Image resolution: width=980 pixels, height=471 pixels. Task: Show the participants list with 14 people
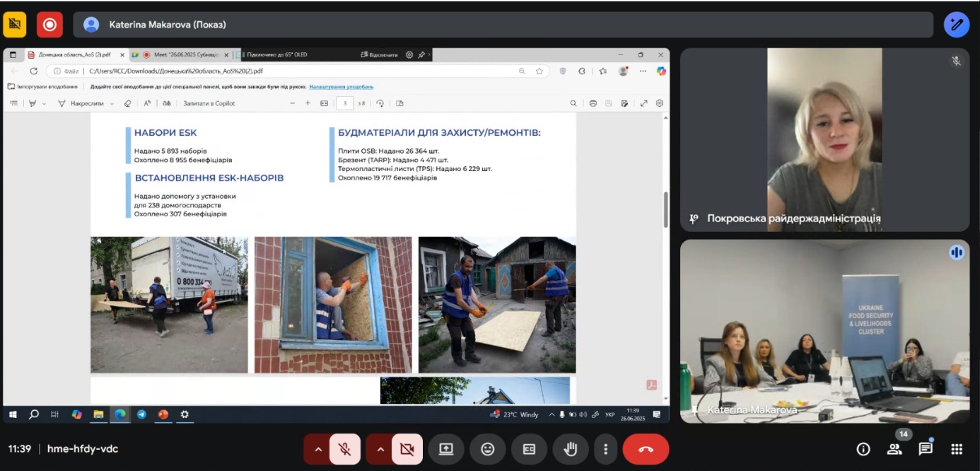click(x=894, y=449)
